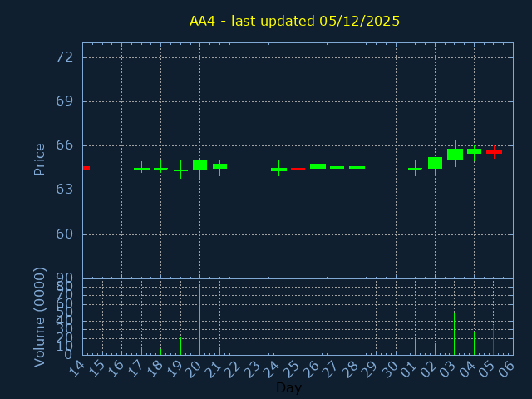Click the Volume (0000) axis label
Screen dimensions: 532x399
[39, 317]
